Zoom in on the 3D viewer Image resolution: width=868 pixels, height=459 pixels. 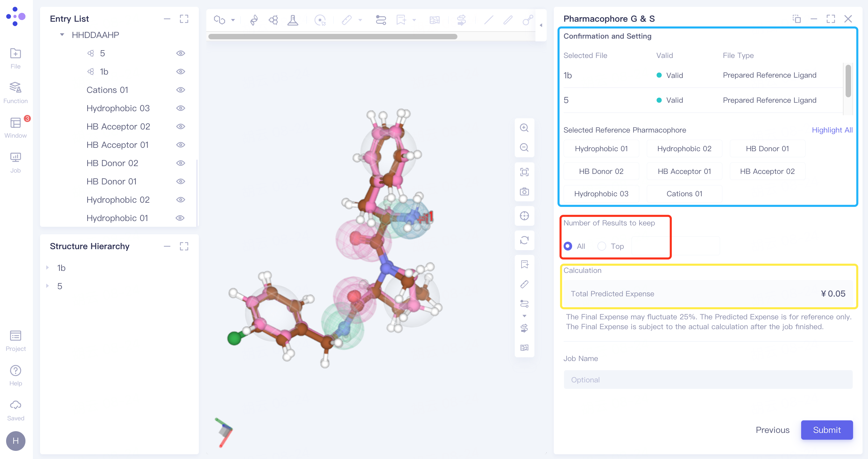pyautogui.click(x=524, y=128)
